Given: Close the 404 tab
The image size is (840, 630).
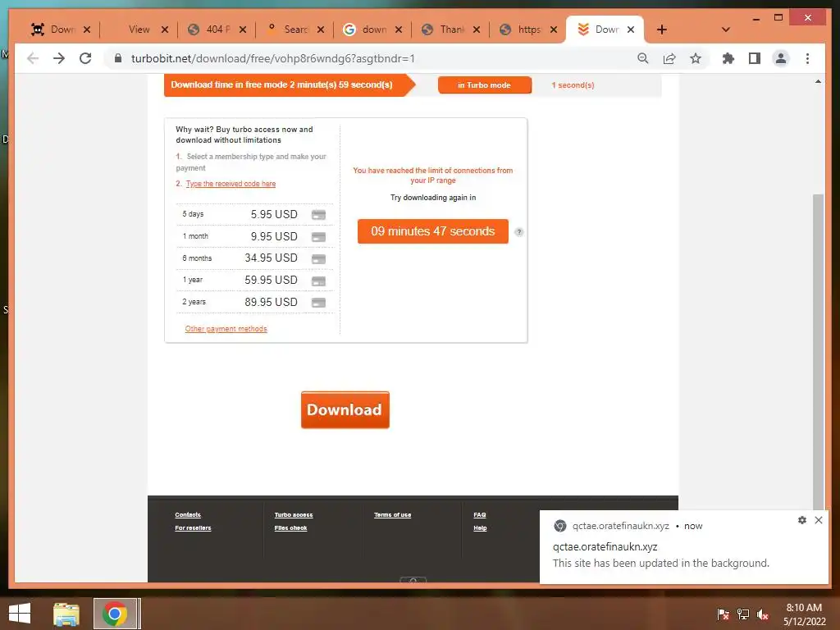Looking at the screenshot, I should coord(243,30).
